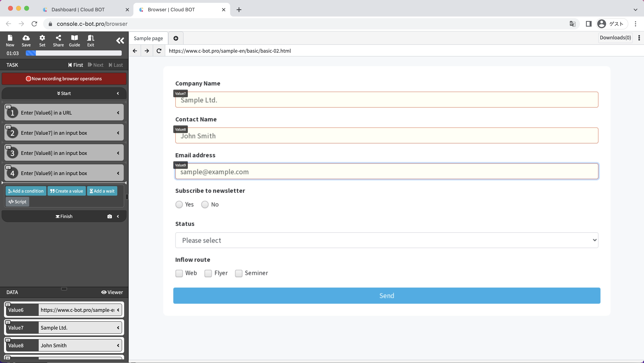Expand the Value6 data row arrow
Image resolution: width=644 pixels, height=363 pixels.
118,310
